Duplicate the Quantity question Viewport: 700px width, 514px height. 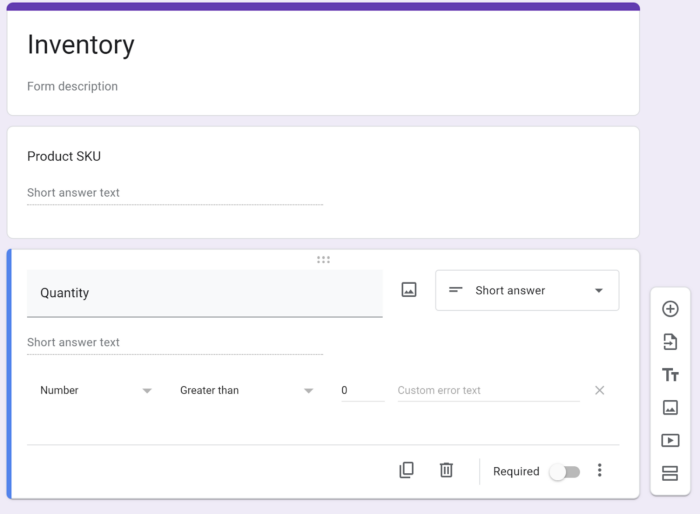pyautogui.click(x=406, y=470)
